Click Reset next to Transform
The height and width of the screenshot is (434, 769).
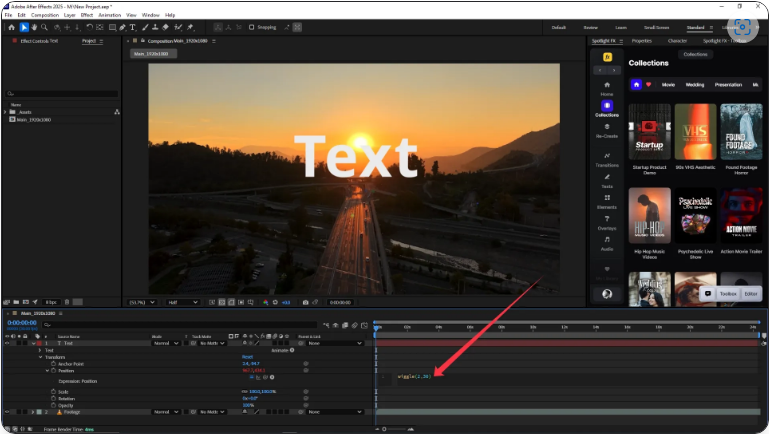pos(248,357)
